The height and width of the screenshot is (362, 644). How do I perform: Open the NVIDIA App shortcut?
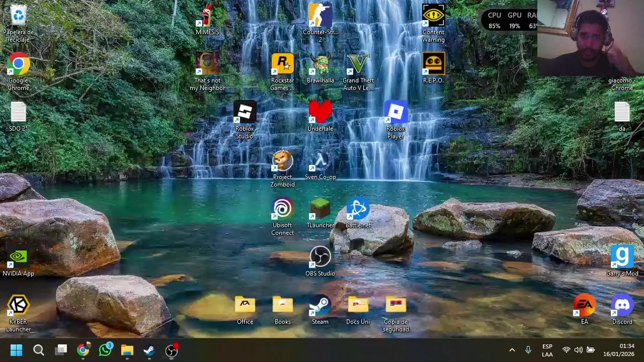point(19,262)
